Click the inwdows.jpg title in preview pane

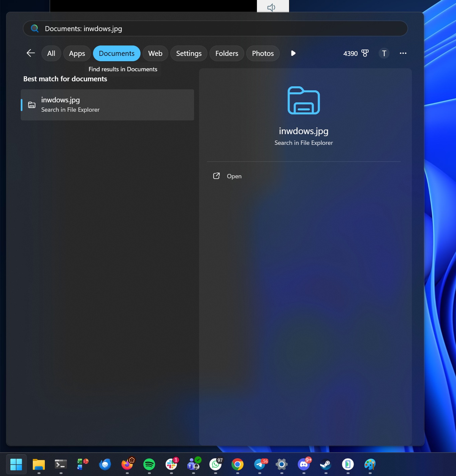click(x=304, y=131)
